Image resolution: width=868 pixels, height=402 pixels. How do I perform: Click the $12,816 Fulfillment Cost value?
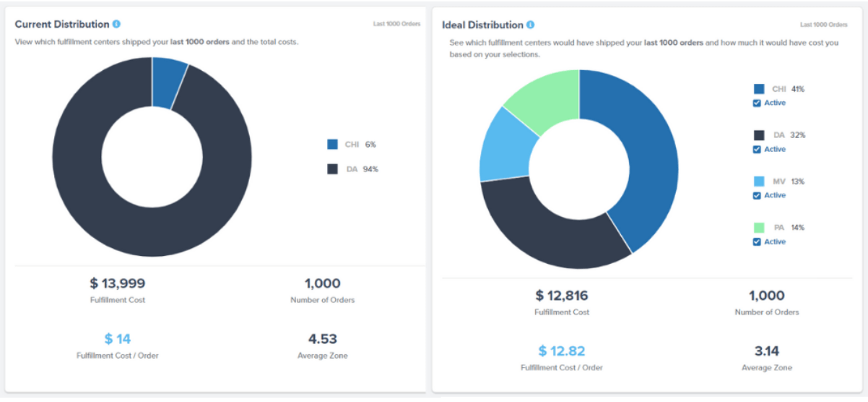[x=561, y=296]
